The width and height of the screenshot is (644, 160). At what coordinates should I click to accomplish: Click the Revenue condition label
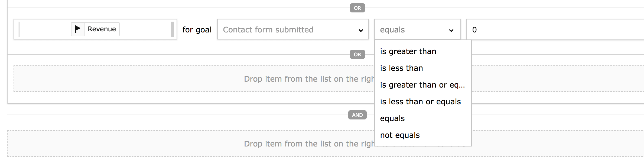point(102,29)
